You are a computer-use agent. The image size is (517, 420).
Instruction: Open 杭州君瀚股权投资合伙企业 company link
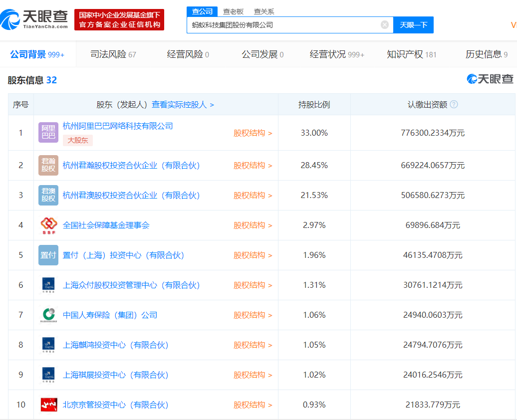click(x=131, y=166)
